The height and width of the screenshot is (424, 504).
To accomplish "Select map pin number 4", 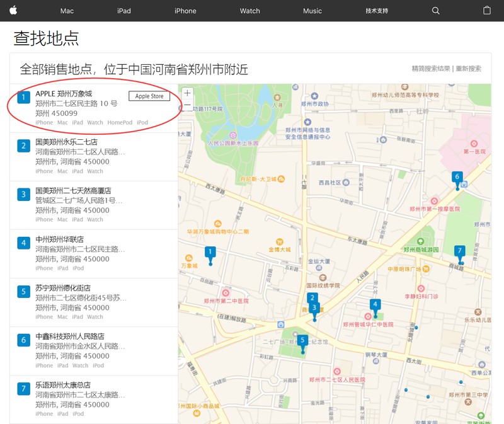I will coord(375,308).
